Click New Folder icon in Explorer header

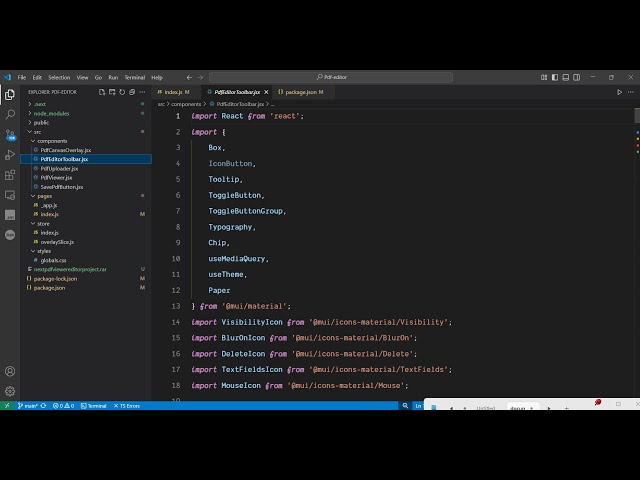click(112, 92)
